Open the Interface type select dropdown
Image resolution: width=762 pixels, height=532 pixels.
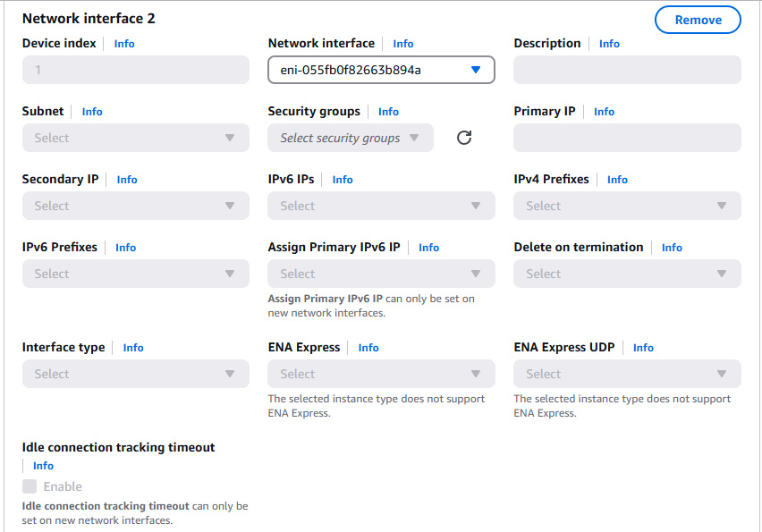[135, 374]
